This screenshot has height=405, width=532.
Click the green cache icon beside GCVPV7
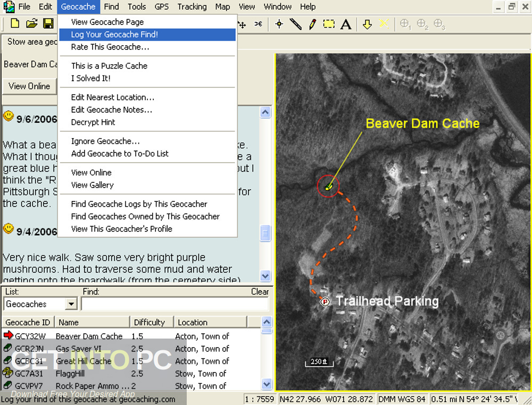click(x=8, y=385)
